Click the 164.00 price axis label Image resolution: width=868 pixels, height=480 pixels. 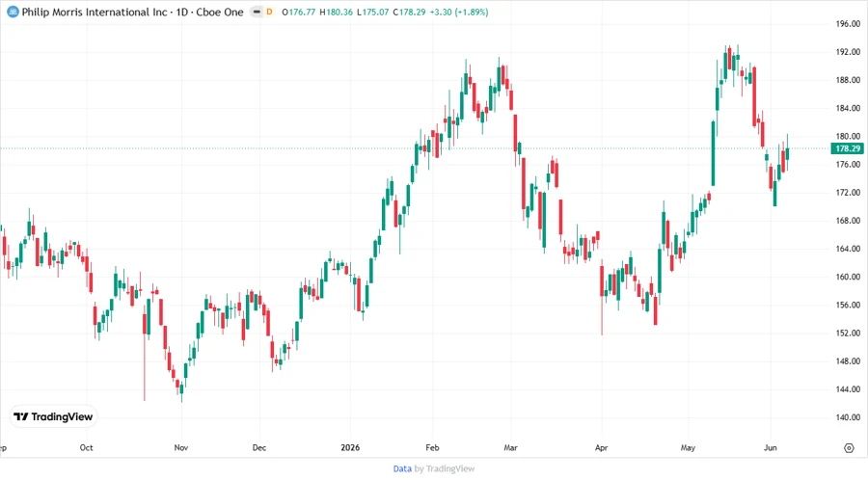pos(848,249)
